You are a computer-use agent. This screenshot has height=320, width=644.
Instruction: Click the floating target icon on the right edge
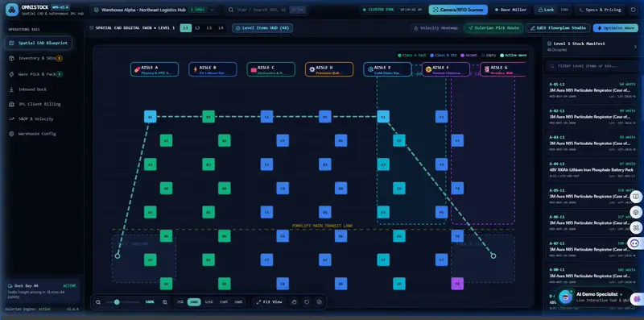636,212
